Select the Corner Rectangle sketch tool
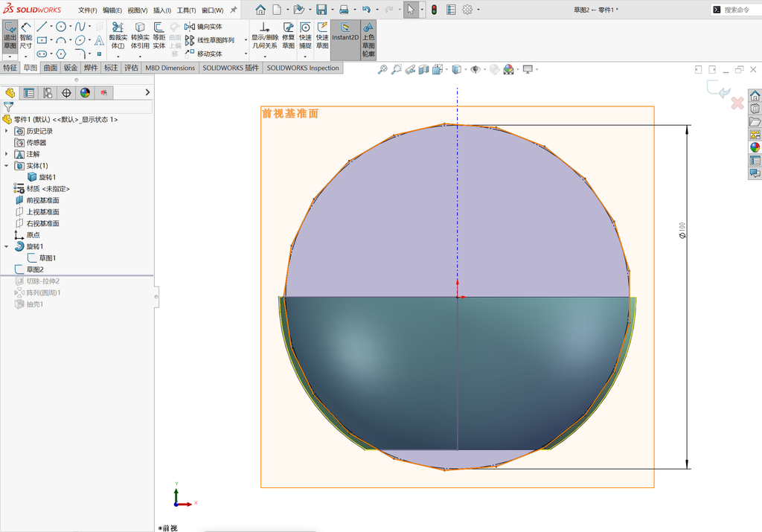762x532 pixels. coord(42,40)
